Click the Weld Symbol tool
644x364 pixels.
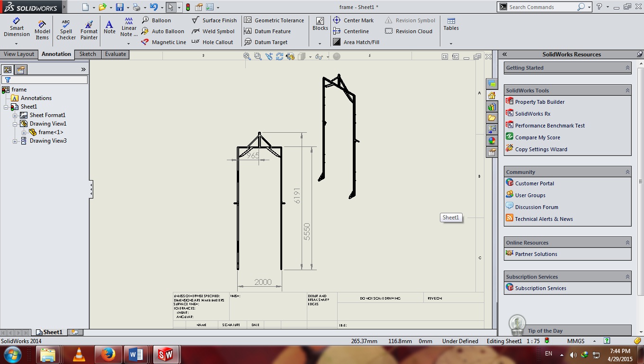click(213, 31)
